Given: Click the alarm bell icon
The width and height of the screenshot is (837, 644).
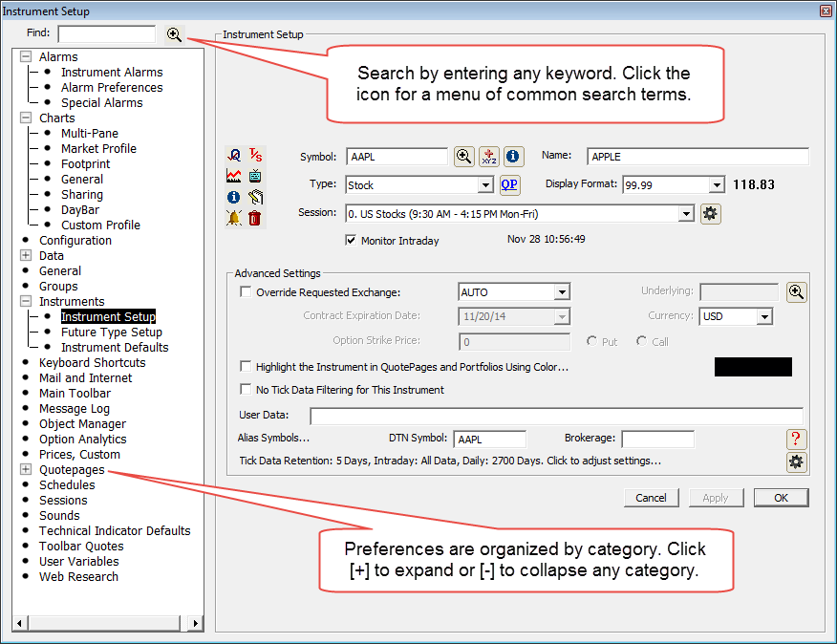Looking at the screenshot, I should 234,218.
